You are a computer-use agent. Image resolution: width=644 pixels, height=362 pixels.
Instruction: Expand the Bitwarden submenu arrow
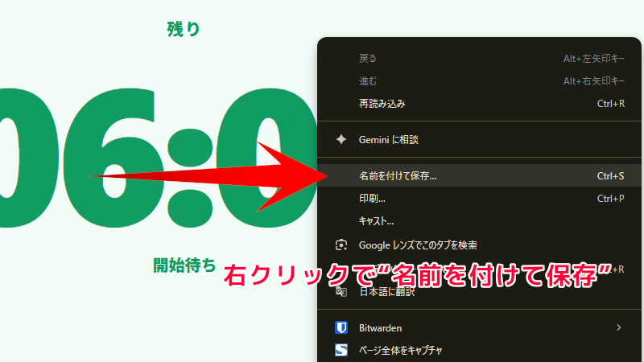618,327
